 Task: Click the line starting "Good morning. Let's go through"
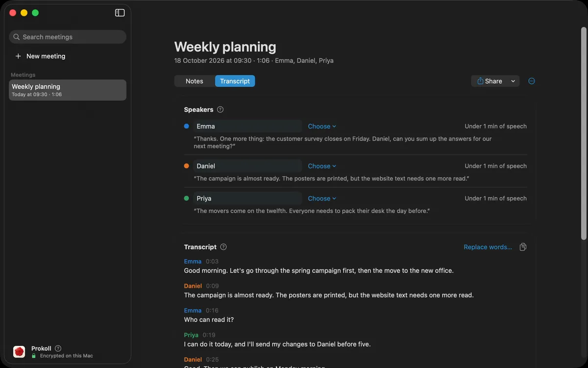[319, 270]
